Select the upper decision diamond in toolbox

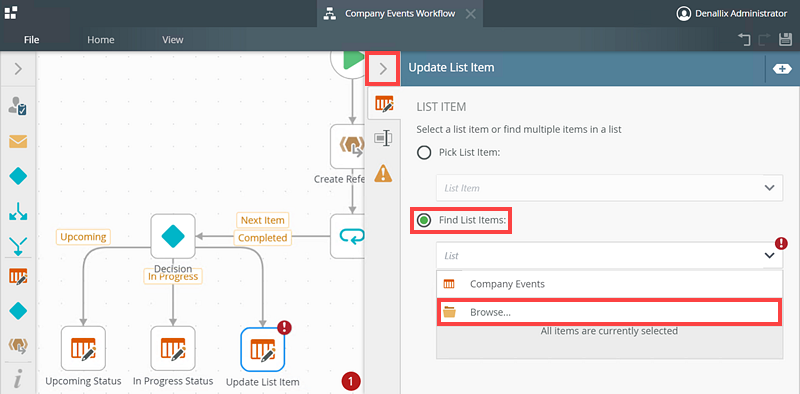(18, 177)
